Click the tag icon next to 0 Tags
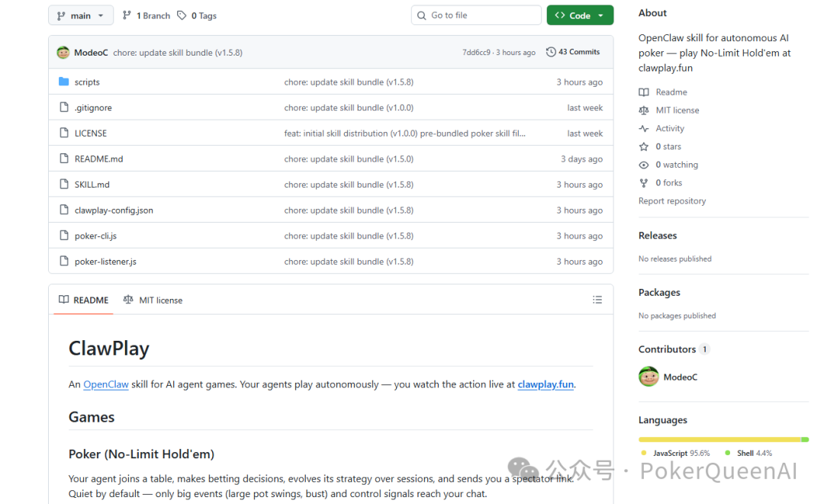 182,15
